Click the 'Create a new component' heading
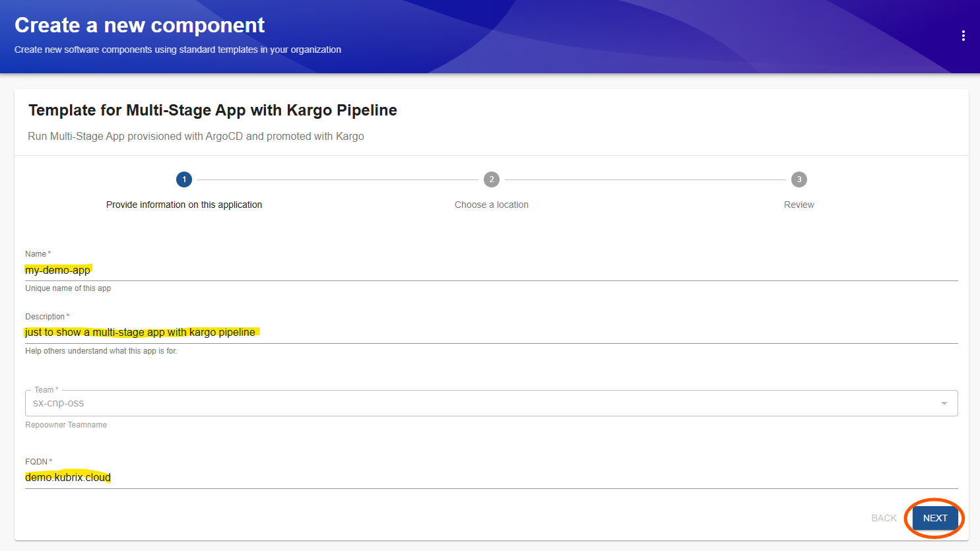980x551 pixels. point(140,25)
